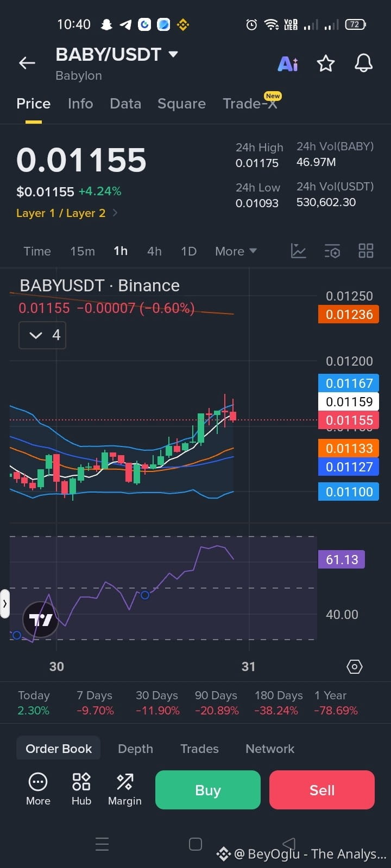The image size is (391, 868).
Task: Expand the side panel arrow handle
Action: 5,603
